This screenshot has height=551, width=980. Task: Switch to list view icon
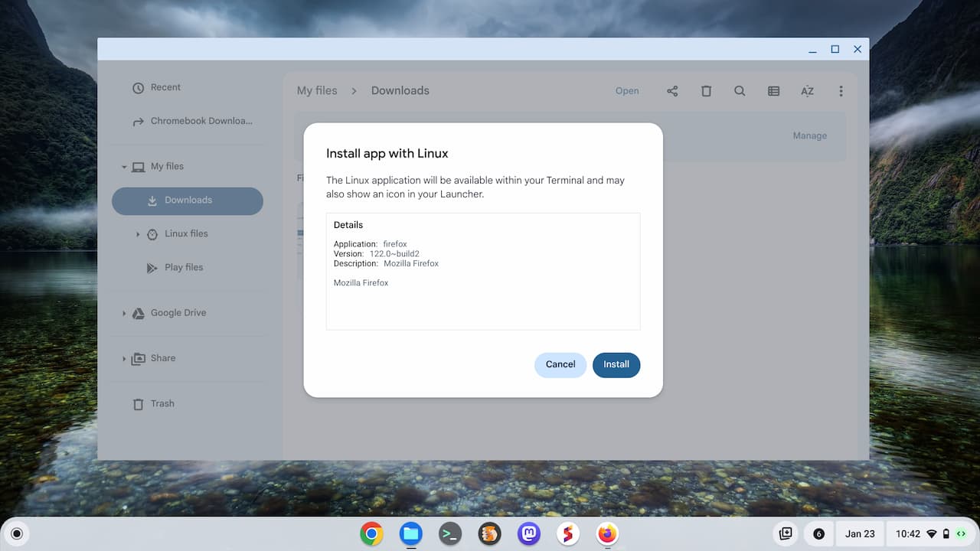(773, 91)
